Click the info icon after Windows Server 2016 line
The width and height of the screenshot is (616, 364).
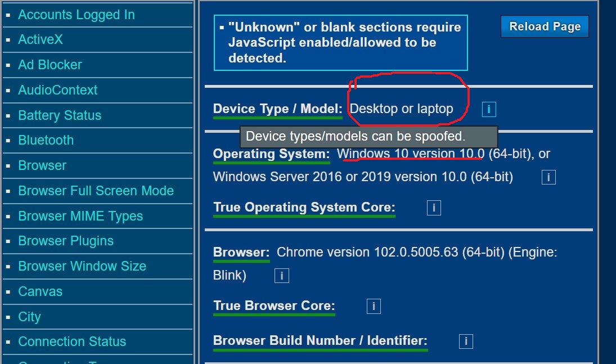pyautogui.click(x=548, y=177)
